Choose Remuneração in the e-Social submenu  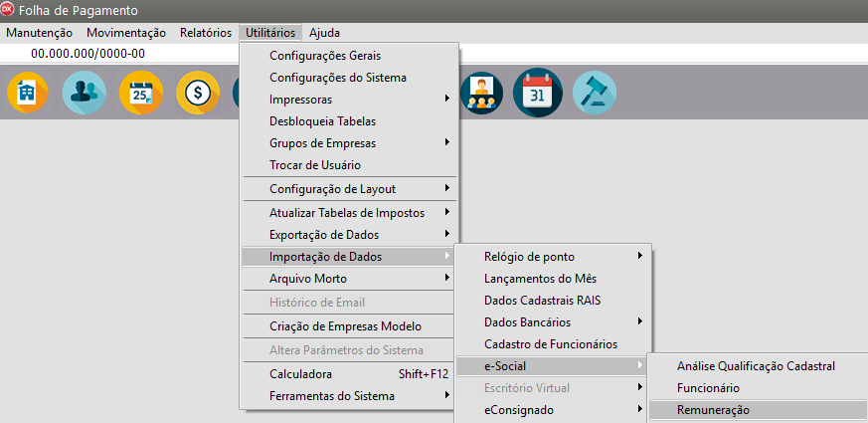[713, 410]
